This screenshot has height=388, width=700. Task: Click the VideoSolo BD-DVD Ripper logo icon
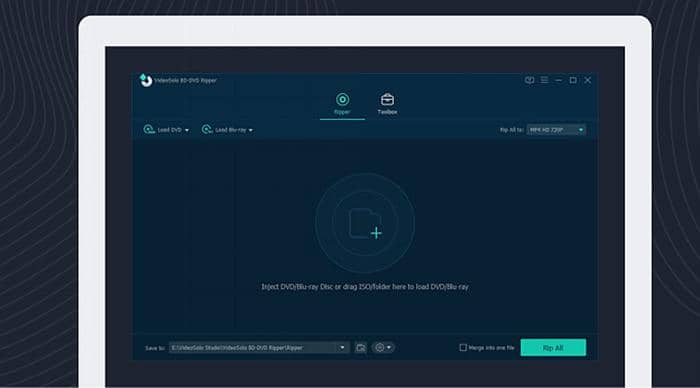click(146, 80)
